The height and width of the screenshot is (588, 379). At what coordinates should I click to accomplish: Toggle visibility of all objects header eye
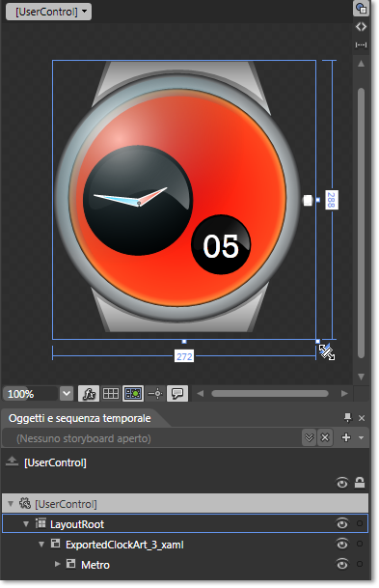point(341,483)
